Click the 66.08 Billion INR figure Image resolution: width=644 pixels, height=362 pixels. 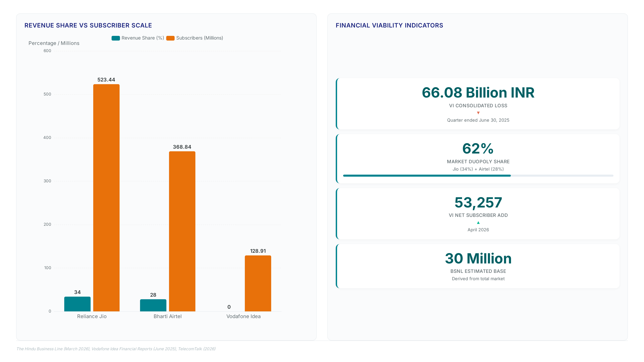478,93
